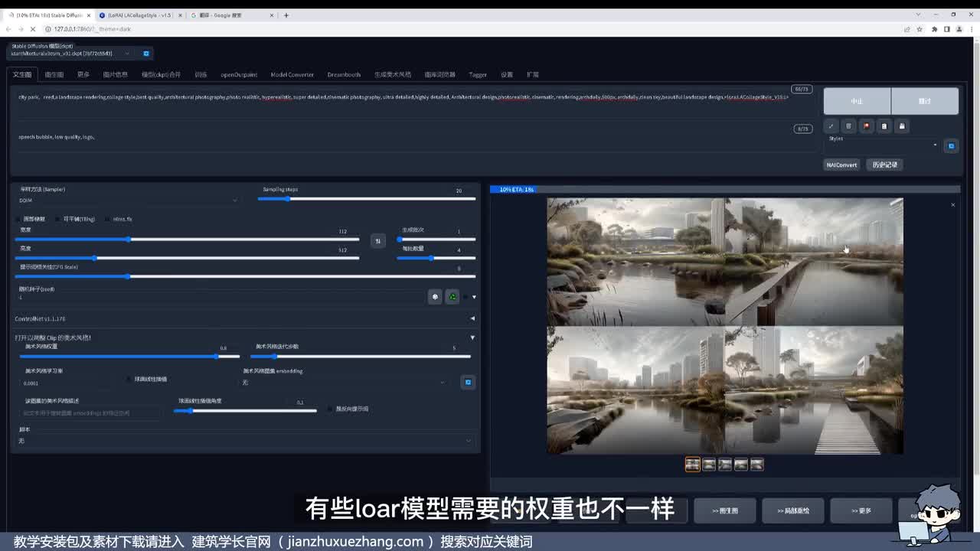This screenshot has width=980, height=551.
Task: Refresh the Stable Diffusion checkpoint list
Action: coord(146,54)
